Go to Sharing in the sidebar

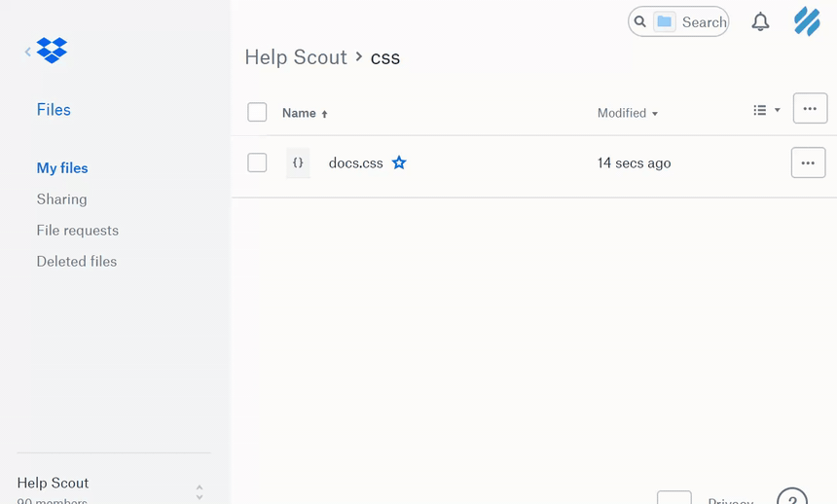click(61, 199)
